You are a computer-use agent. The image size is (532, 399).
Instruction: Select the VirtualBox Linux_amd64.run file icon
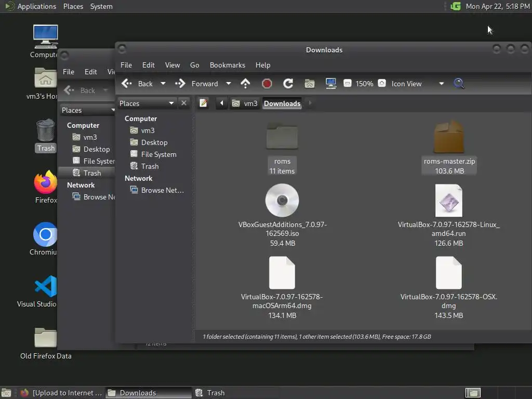[x=448, y=201]
